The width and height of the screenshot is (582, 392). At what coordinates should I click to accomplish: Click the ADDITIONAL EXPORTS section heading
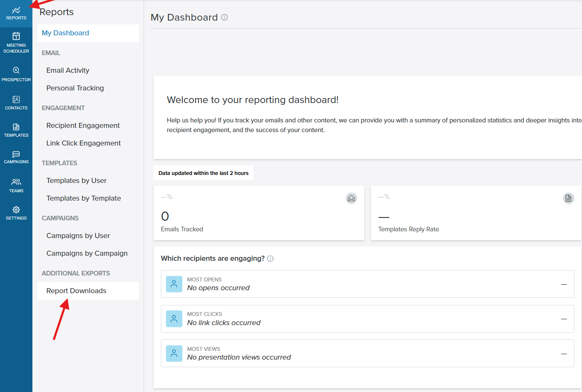76,273
